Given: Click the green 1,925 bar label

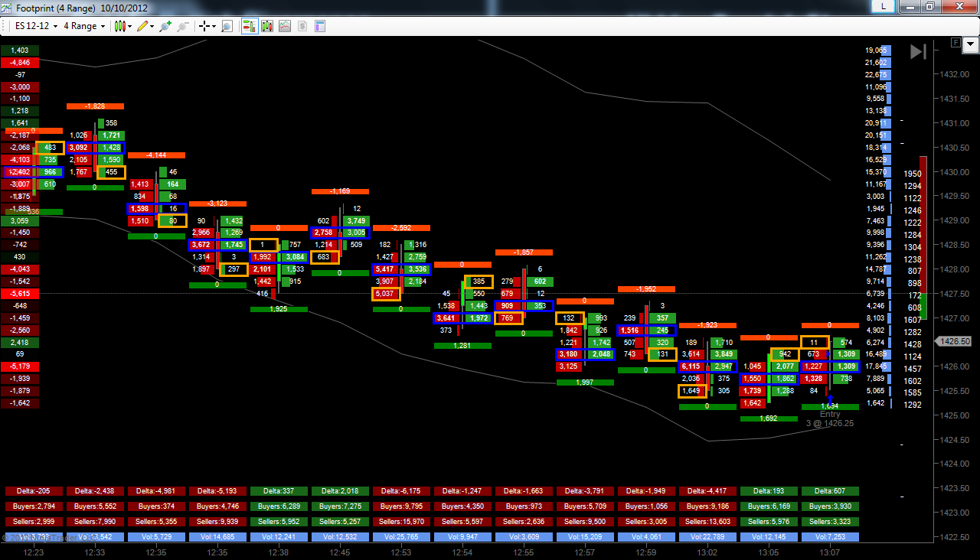Looking at the screenshot, I should pos(279,309).
